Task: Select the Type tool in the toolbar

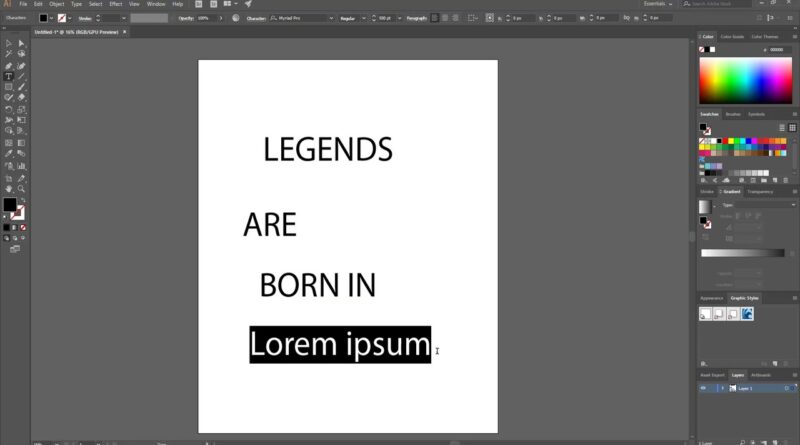Action: tap(8, 76)
